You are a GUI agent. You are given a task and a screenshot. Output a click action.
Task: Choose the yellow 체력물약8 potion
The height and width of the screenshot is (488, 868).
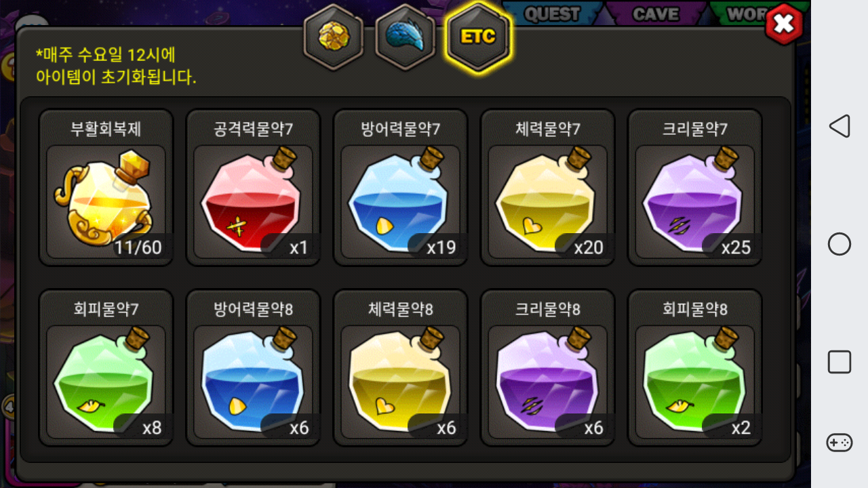pyautogui.click(x=400, y=368)
